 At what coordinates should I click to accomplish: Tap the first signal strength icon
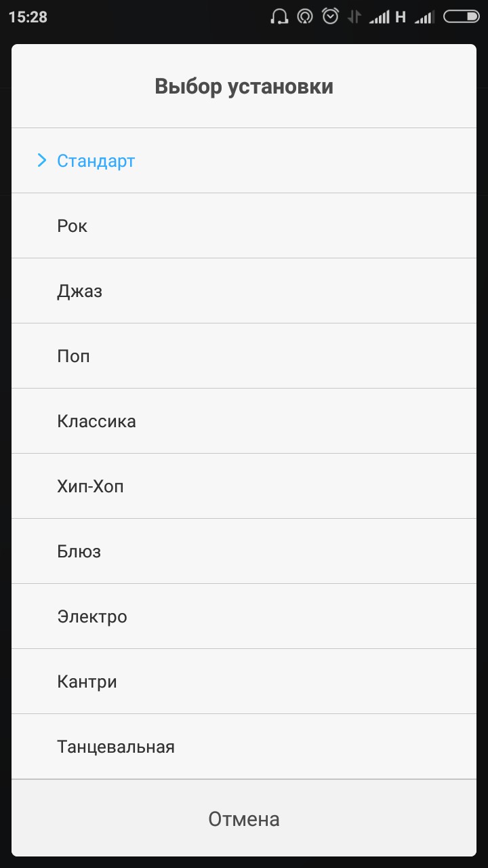[379, 18]
